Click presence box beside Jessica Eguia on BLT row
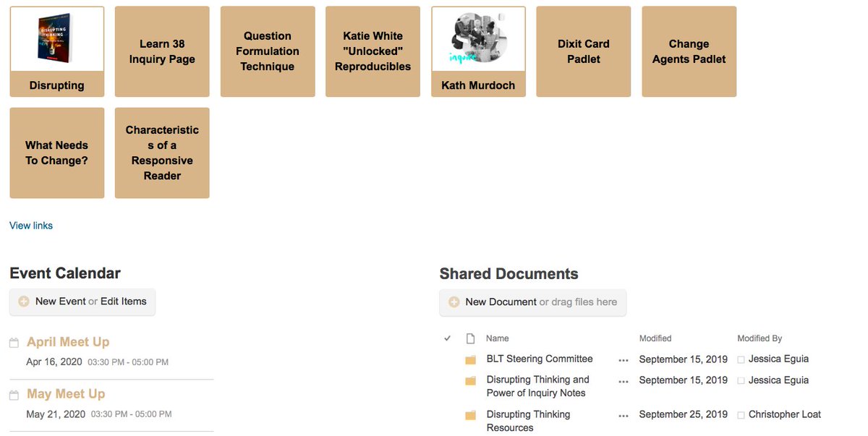Image resolution: width=868 pixels, height=436 pixels. [741, 359]
